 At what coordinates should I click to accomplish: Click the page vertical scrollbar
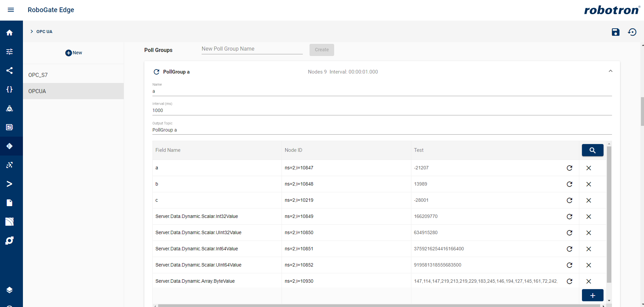[x=642, y=111]
